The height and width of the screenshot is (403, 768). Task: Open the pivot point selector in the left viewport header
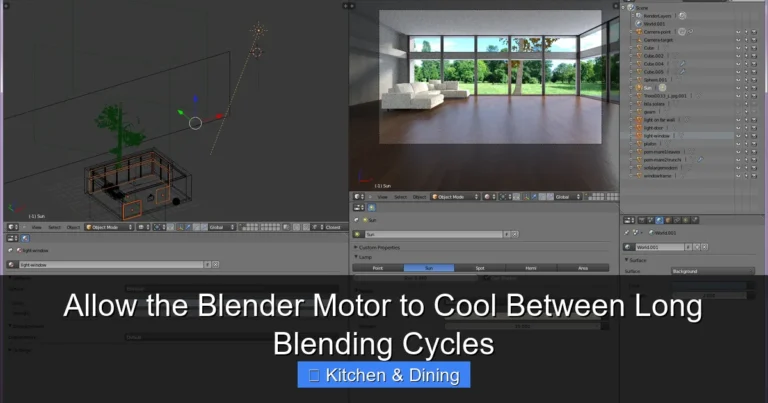click(159, 227)
